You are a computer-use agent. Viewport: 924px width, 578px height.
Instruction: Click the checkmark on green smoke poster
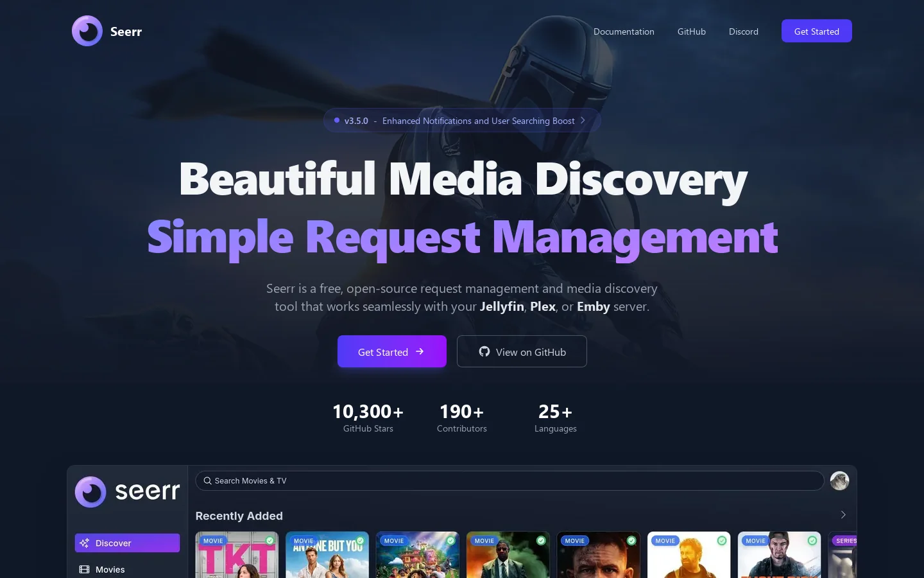point(542,541)
